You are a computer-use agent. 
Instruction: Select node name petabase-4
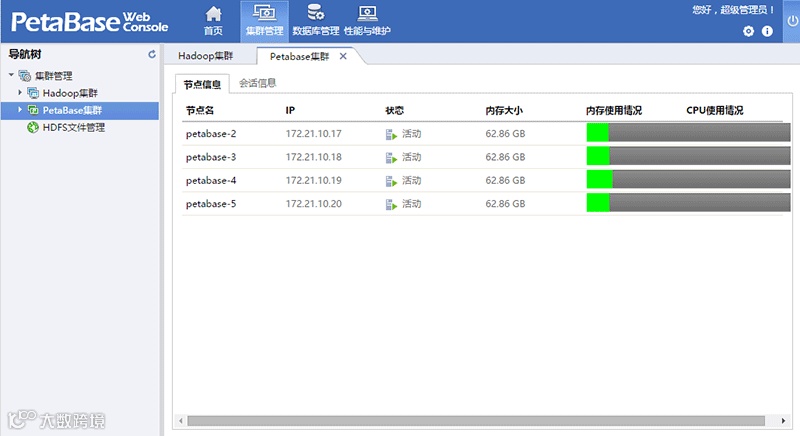pyautogui.click(x=211, y=181)
